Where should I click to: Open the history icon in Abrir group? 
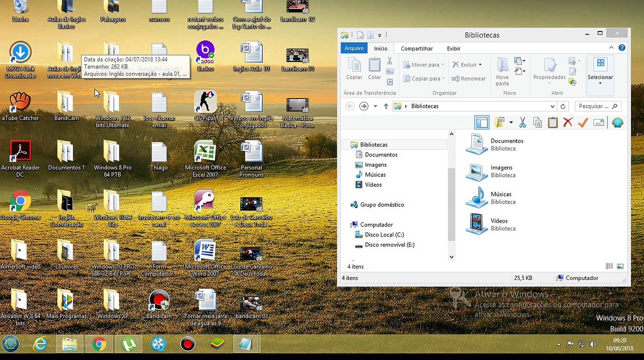tap(573, 82)
